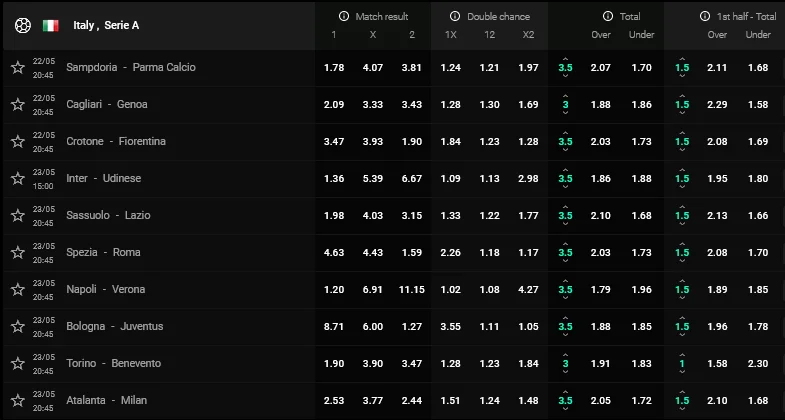Choose Over 2.10 total for Sassuolo - Lazio
The height and width of the screenshot is (420, 785).
point(600,216)
